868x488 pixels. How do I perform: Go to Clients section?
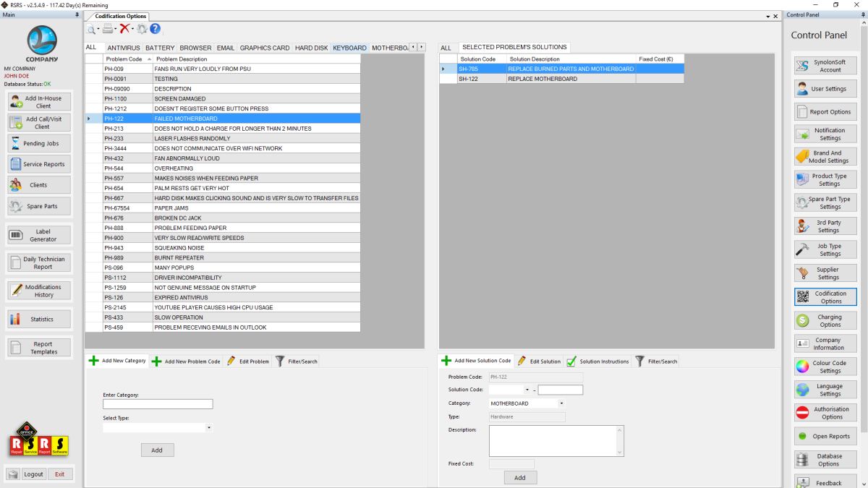point(39,185)
